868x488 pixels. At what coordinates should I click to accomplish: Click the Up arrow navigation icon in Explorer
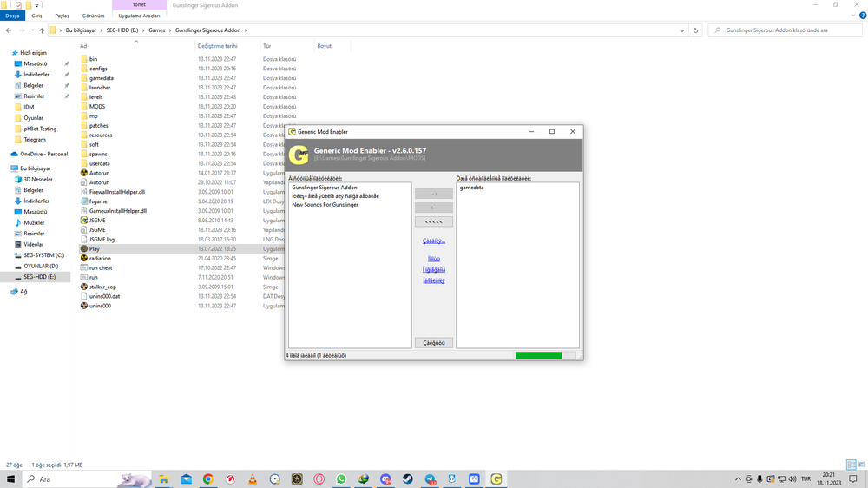click(x=42, y=30)
